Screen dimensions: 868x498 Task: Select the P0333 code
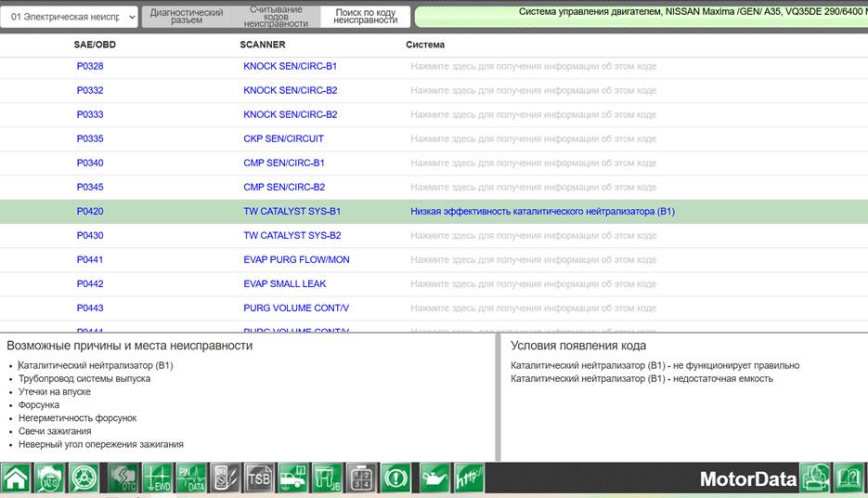(x=90, y=114)
